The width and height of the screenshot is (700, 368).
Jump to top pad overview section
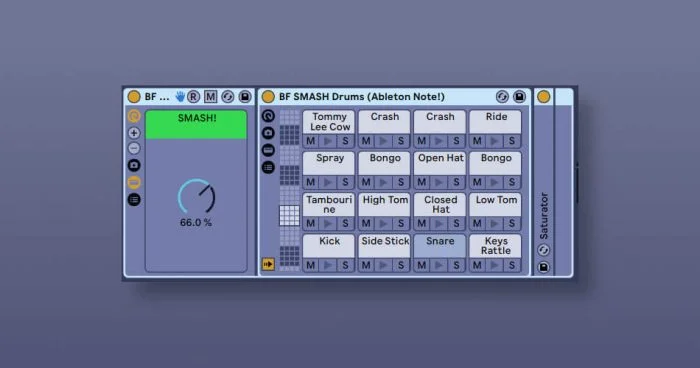pyautogui.click(x=289, y=117)
